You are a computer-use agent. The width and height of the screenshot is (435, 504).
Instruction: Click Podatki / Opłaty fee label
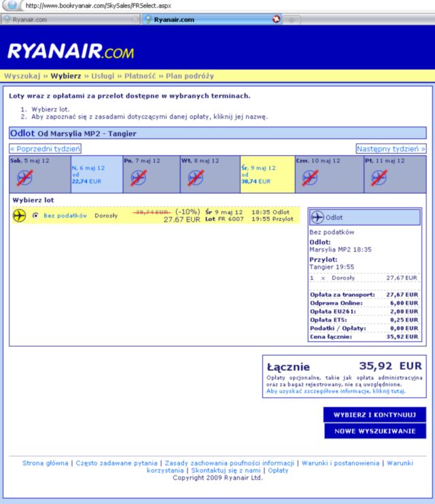point(338,329)
